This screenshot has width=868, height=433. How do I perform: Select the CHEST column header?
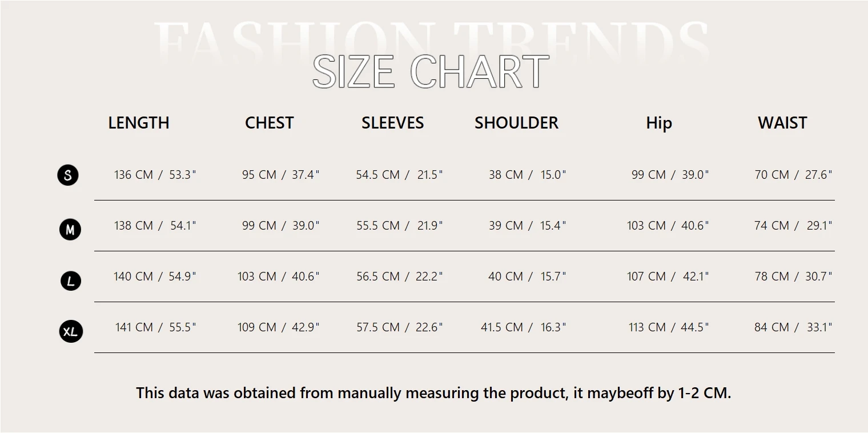coord(269,123)
